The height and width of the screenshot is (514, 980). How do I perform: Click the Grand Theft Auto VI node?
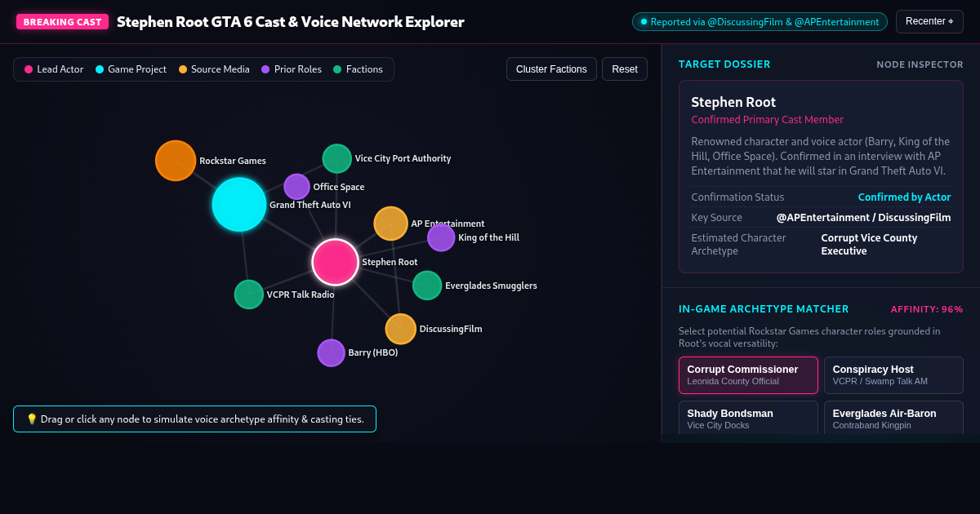(x=239, y=204)
